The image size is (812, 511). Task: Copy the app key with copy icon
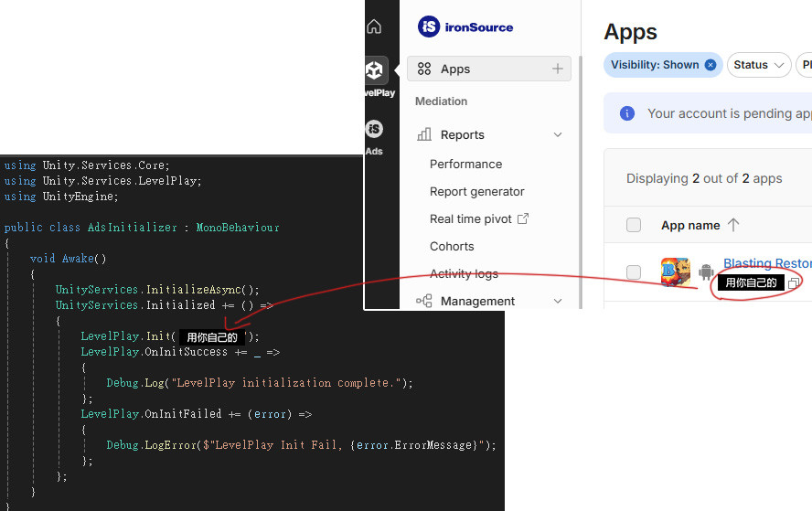pos(794,282)
